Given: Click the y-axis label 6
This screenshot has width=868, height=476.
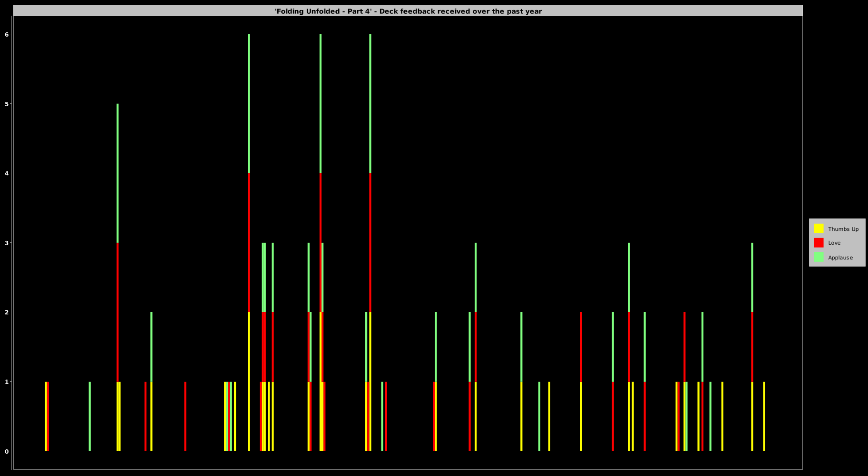Looking at the screenshot, I should 7,34.
